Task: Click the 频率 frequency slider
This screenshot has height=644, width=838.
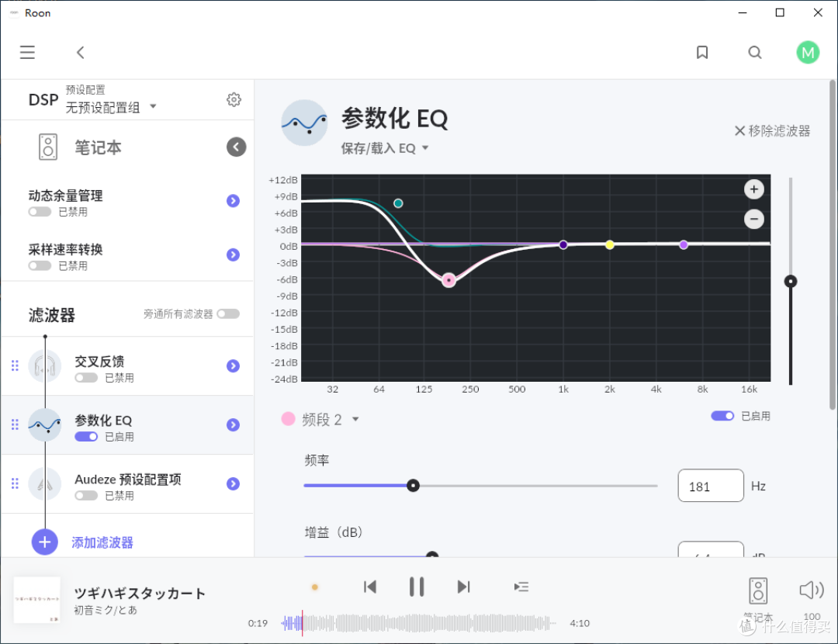Action: pos(413,485)
